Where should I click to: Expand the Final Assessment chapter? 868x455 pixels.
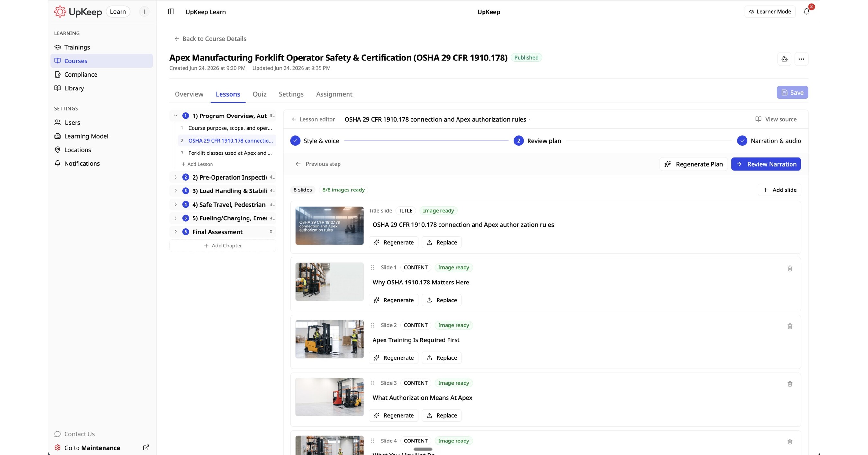[176, 232]
